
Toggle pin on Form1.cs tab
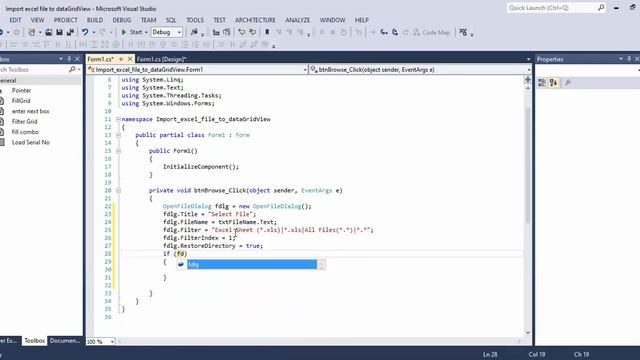(x=121, y=59)
